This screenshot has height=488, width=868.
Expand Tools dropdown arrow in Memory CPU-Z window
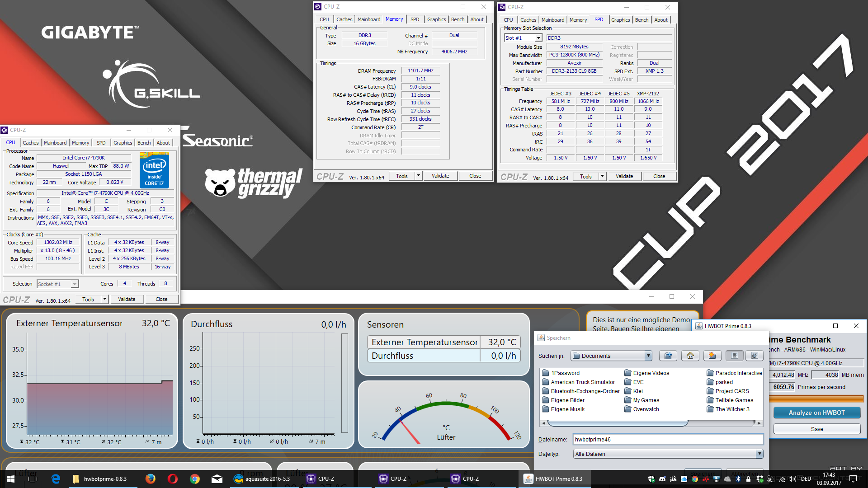tap(418, 176)
